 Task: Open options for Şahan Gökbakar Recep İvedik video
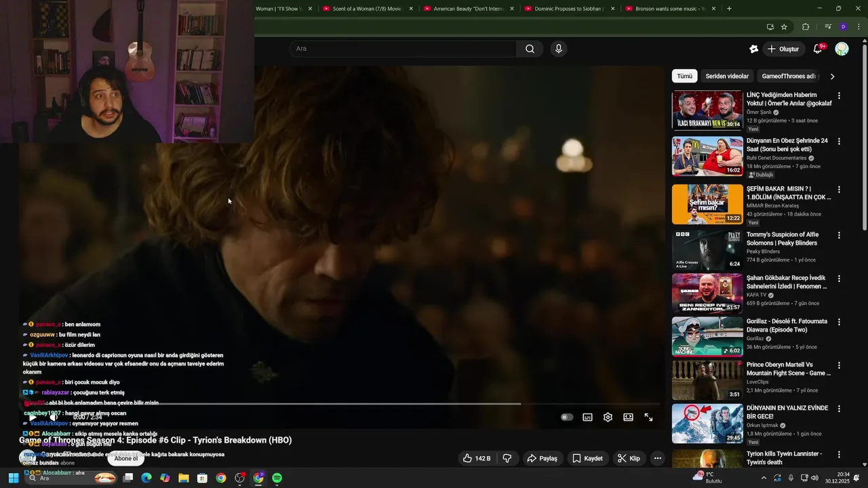(x=839, y=279)
